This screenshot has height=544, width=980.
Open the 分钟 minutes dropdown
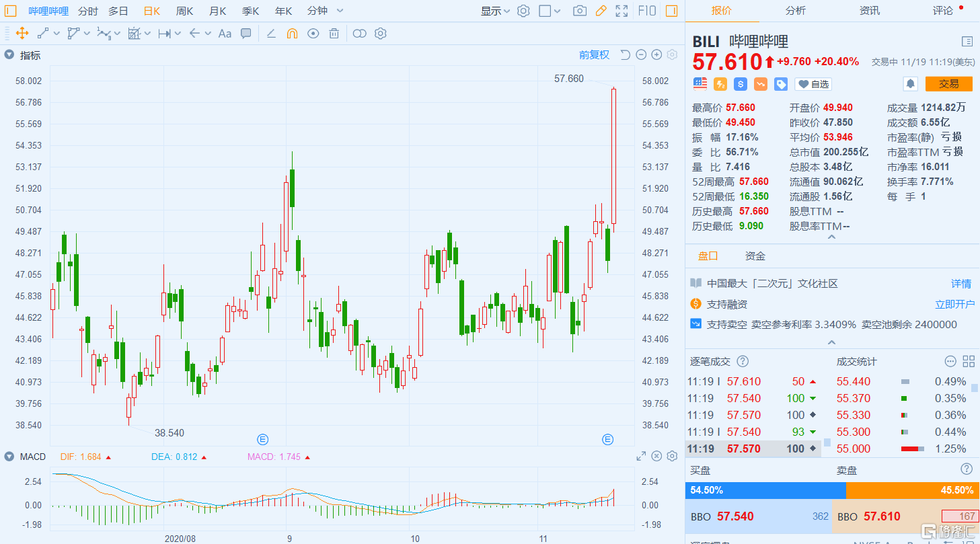point(326,11)
